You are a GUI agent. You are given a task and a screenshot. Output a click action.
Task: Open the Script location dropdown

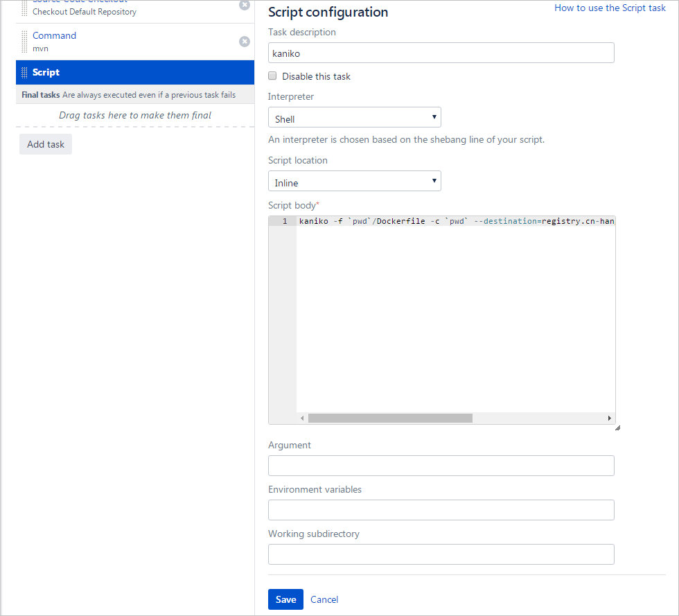(354, 181)
